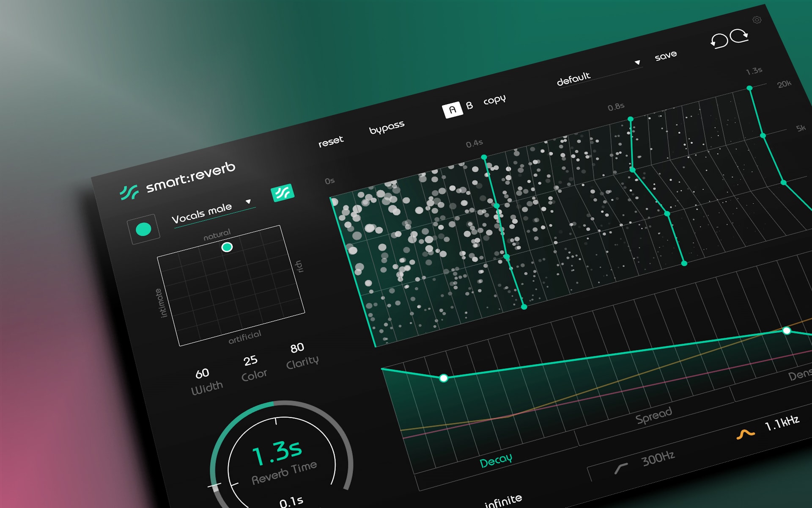The image size is (812, 508).
Task: Click the left decay curve handle
Action: [444, 378]
